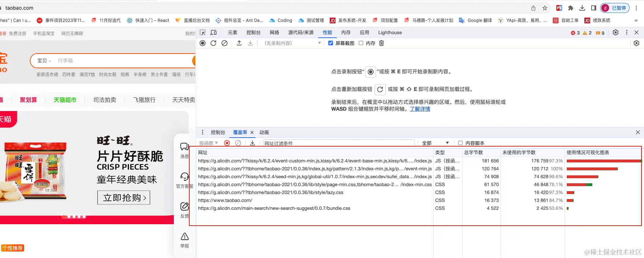Open Performance capture settings gear
The width and height of the screenshot is (644, 258).
[636, 43]
